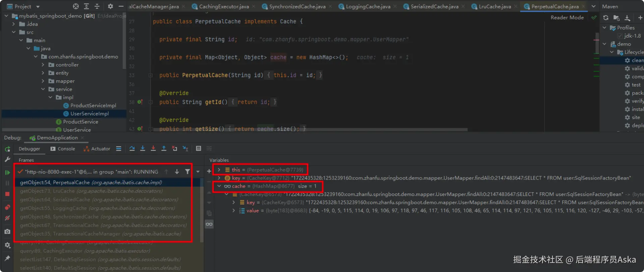The image size is (644, 272).
Task: Open the editor tabs overflow dropdown chevron
Action: [593, 6]
